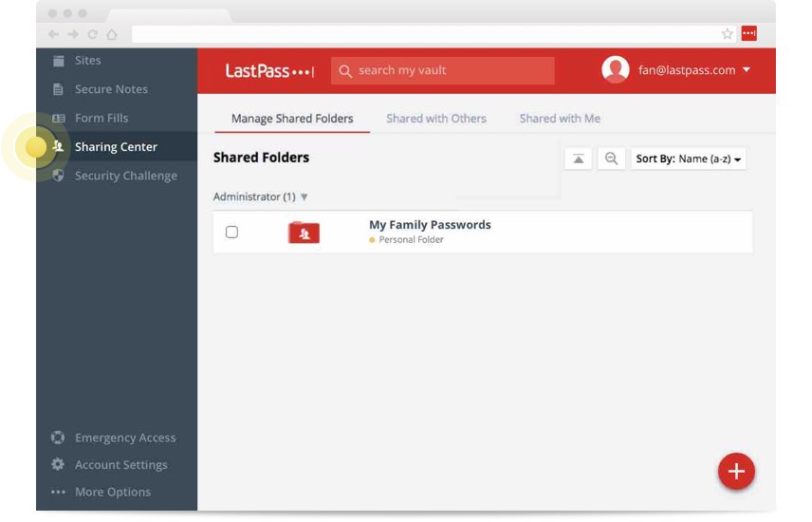The width and height of the screenshot is (812, 522).
Task: Click the magnifier zoom-out icon
Action: point(612,158)
